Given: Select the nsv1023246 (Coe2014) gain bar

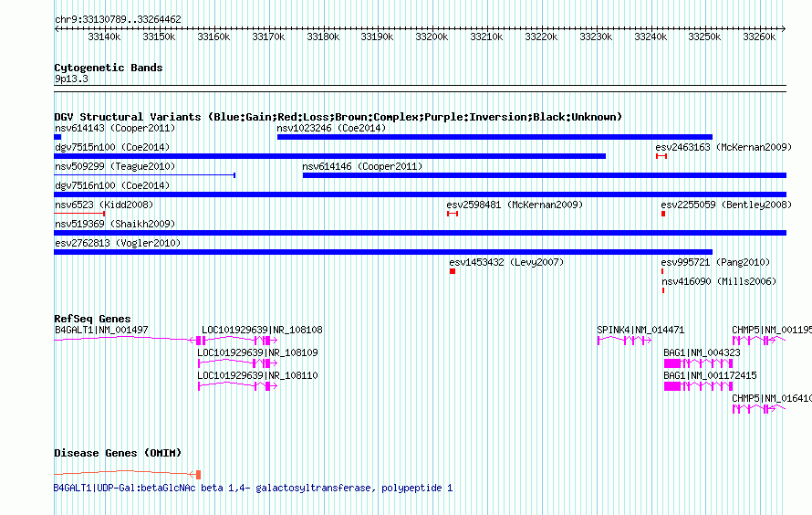Looking at the screenshot, I should coord(494,137).
